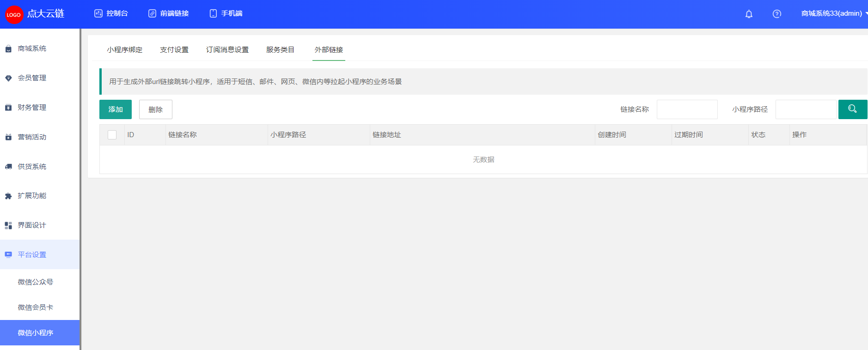This screenshot has width=868, height=350.
Task: Click the 无数据 empty table message
Action: (483, 160)
